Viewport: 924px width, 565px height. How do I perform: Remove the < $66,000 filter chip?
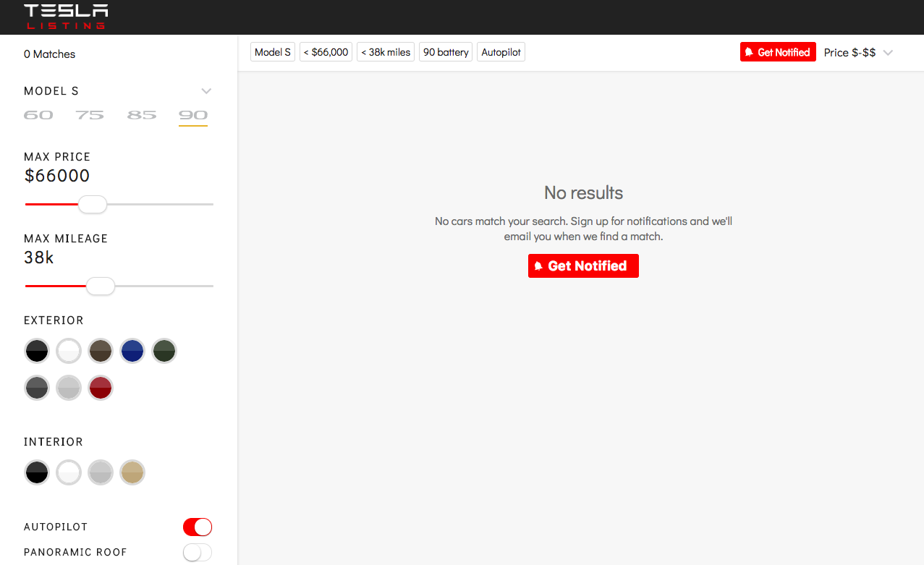(326, 52)
